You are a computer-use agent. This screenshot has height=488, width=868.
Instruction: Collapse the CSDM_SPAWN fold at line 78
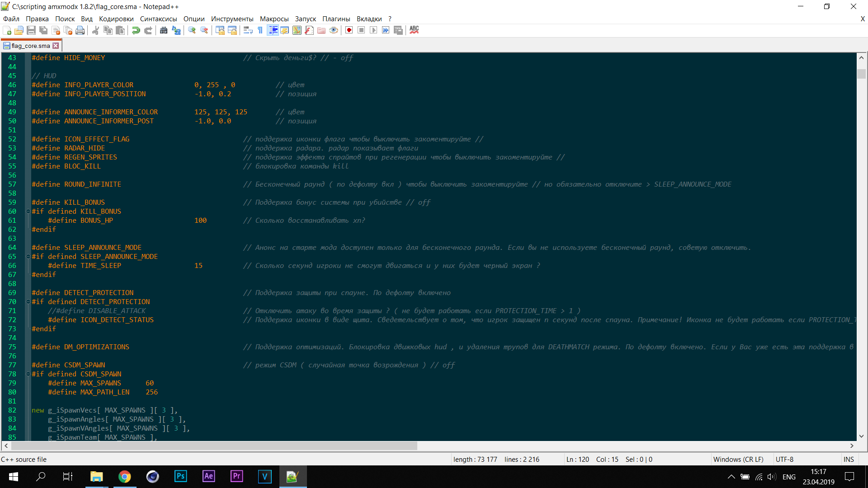(28, 374)
